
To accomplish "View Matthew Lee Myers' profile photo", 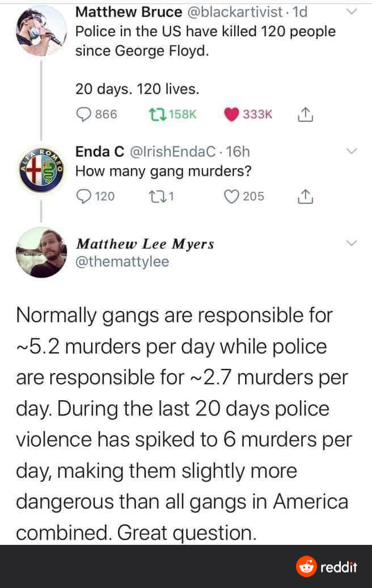I will (x=41, y=253).
